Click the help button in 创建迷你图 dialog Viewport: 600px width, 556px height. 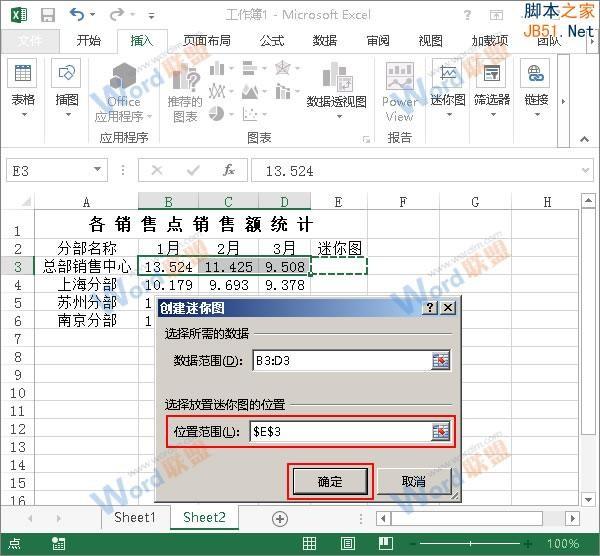(x=430, y=307)
